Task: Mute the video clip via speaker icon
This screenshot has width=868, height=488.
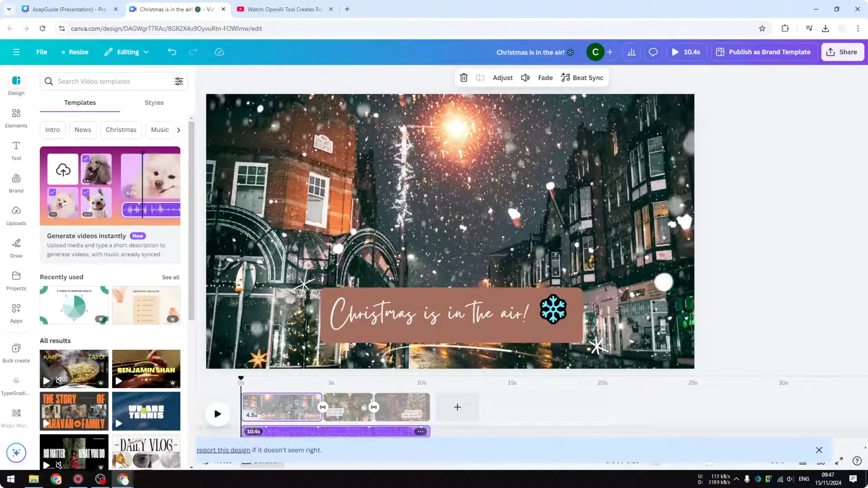Action: tap(525, 78)
